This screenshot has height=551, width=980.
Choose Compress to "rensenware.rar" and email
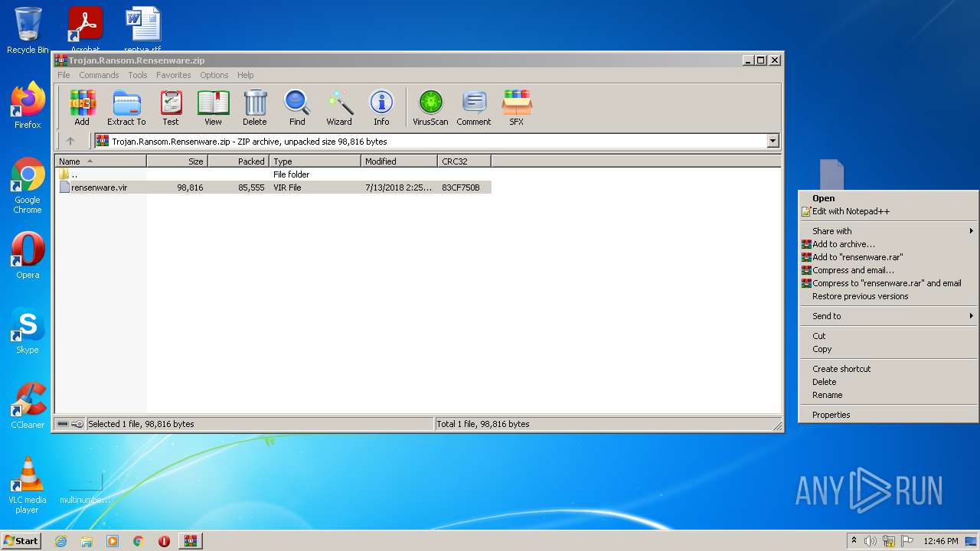click(x=888, y=283)
